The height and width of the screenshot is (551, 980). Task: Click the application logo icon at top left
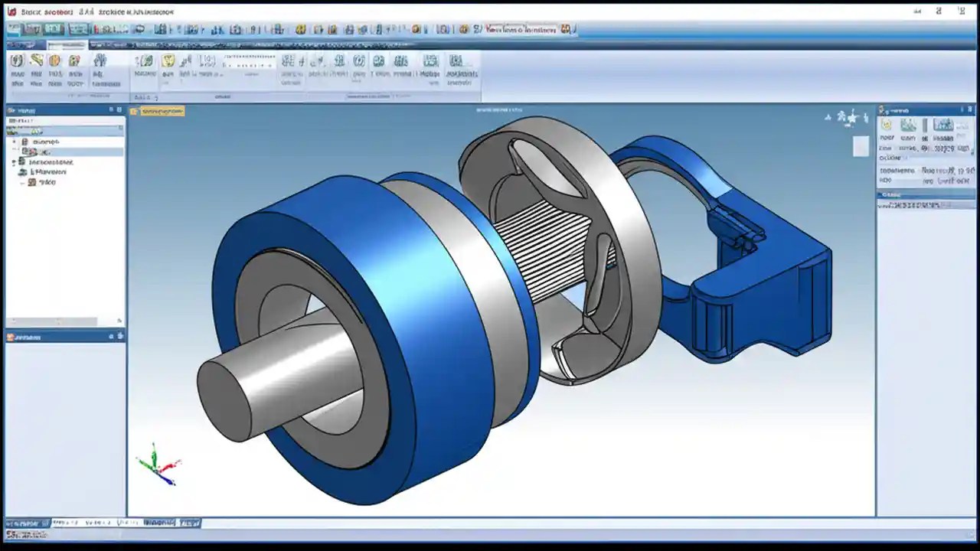point(11,11)
